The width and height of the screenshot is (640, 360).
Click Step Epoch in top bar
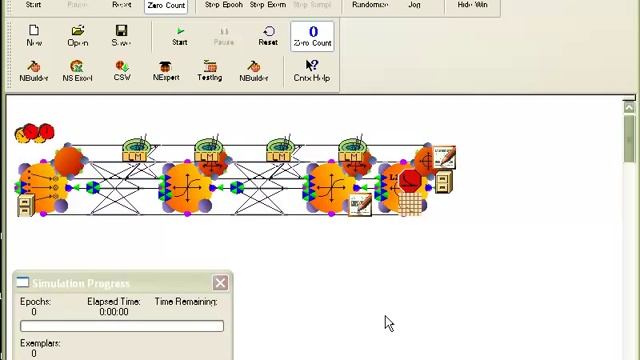[x=224, y=5]
